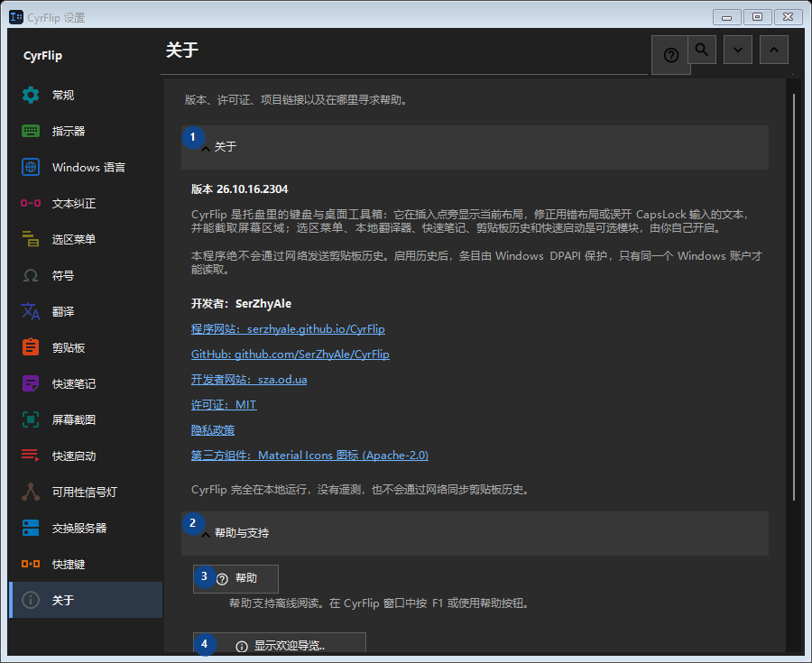
Task: Switch to 指示器 page
Action: tap(86, 131)
